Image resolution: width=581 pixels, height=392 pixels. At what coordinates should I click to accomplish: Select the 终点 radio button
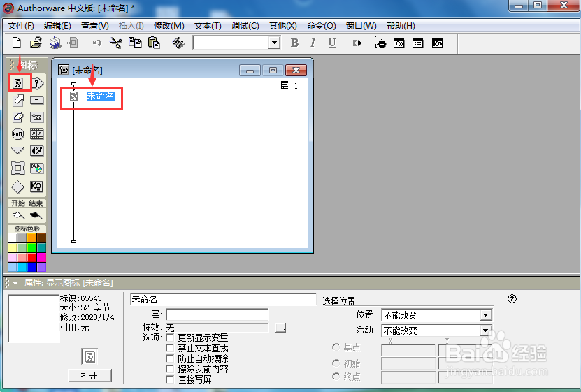coord(336,377)
